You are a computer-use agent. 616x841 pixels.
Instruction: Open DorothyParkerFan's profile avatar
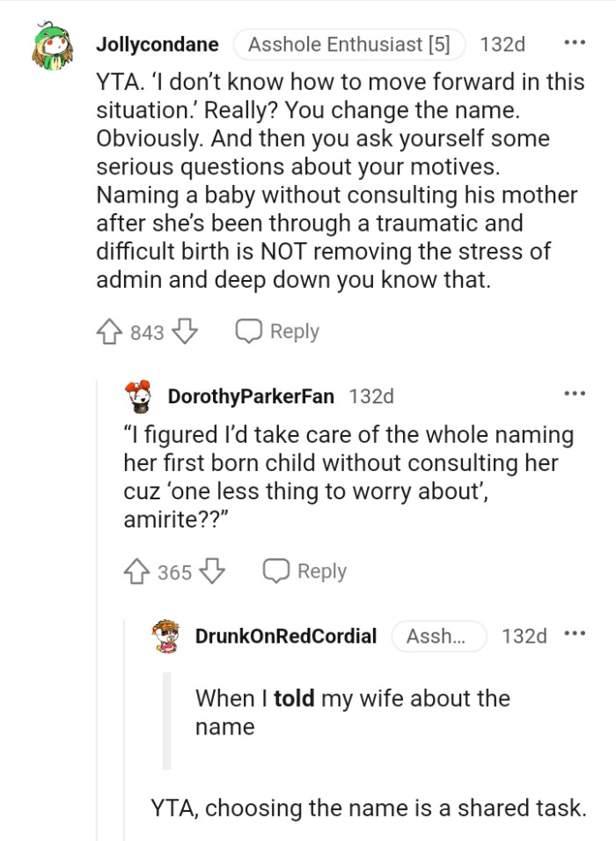tap(136, 396)
